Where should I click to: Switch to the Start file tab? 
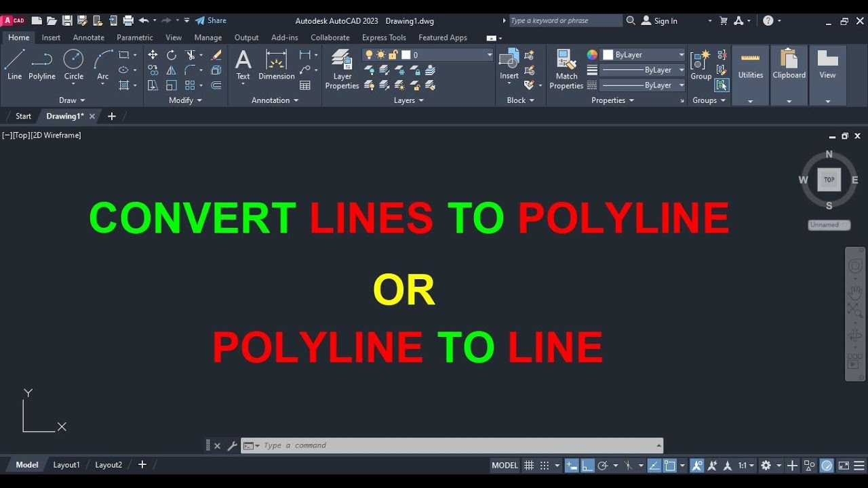click(23, 117)
